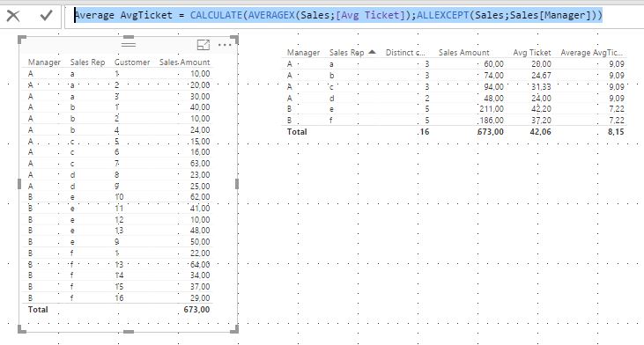The height and width of the screenshot is (345, 644).
Task: Click the 29,00 value in the left table
Action: pos(200,297)
